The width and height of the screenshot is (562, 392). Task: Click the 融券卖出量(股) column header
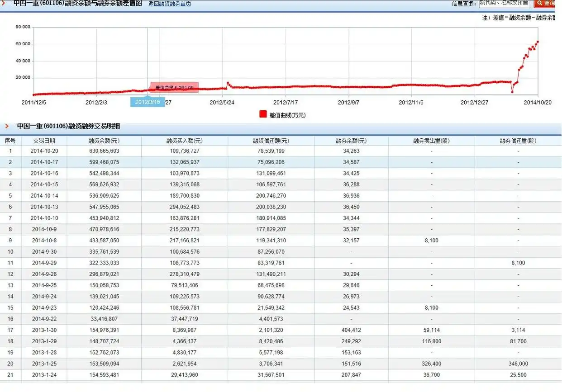click(x=431, y=141)
